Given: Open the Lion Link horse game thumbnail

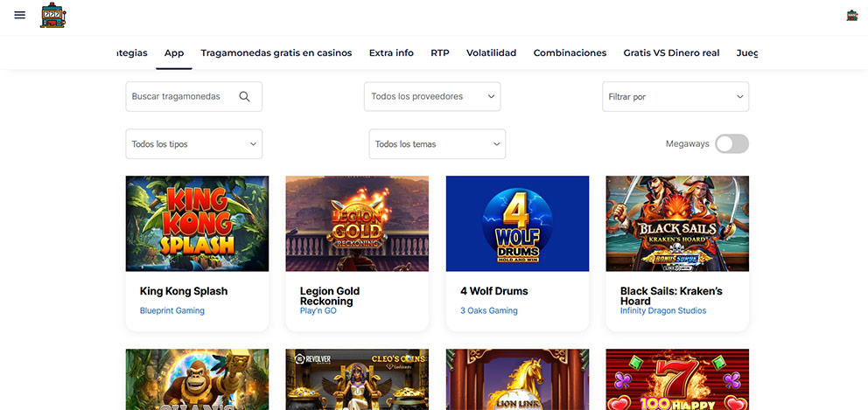Looking at the screenshot, I should click(x=518, y=379).
